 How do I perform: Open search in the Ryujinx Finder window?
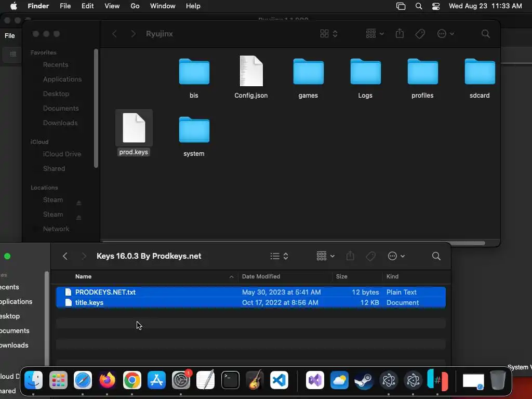coord(486,34)
